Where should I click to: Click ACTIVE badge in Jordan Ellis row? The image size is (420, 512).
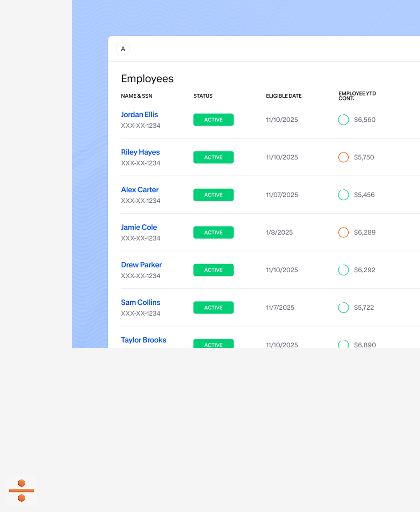213,120
